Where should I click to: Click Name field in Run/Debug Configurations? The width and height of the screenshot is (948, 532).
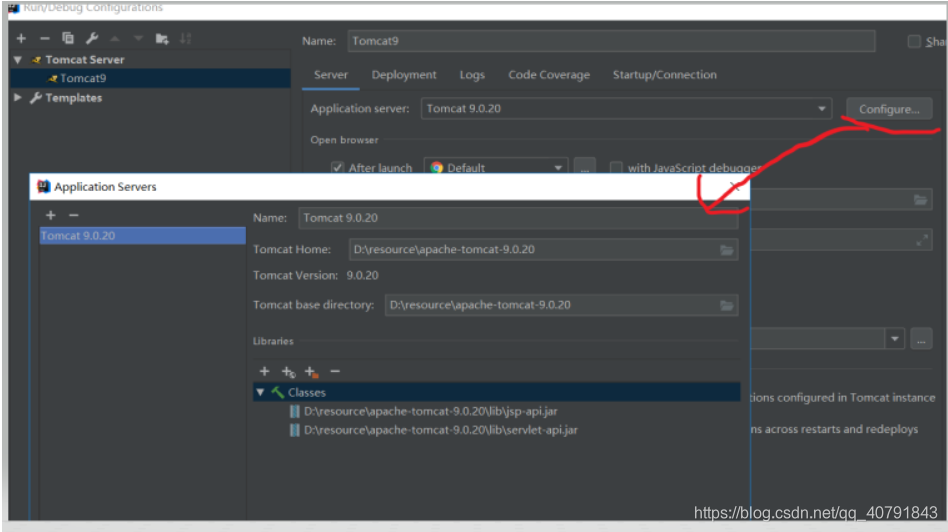pos(611,41)
